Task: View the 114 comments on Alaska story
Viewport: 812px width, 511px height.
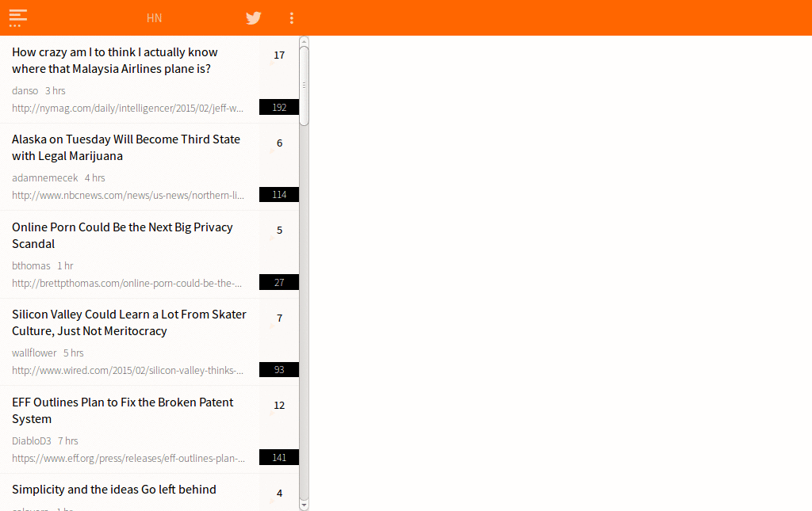Action: point(279,194)
